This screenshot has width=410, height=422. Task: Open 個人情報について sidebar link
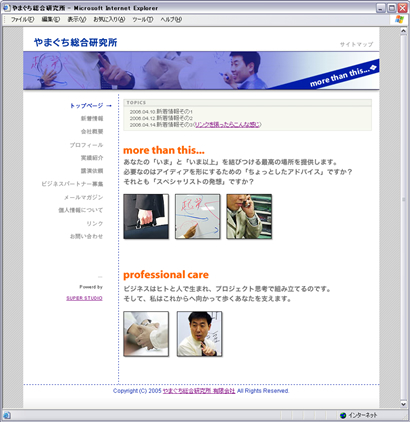pos(81,210)
